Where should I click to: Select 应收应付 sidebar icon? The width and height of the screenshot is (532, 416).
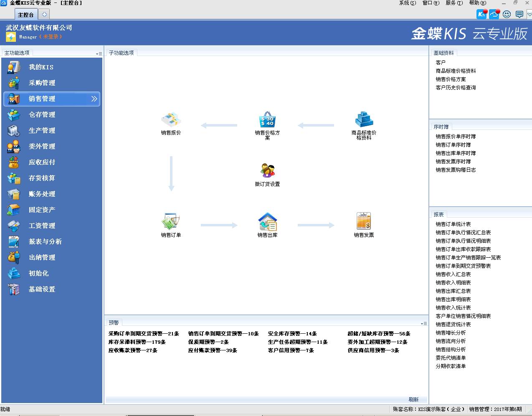coord(14,162)
